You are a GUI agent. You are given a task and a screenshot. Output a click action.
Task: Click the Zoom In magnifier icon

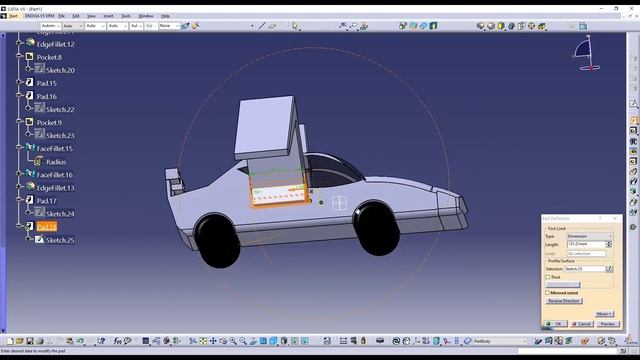233,341
